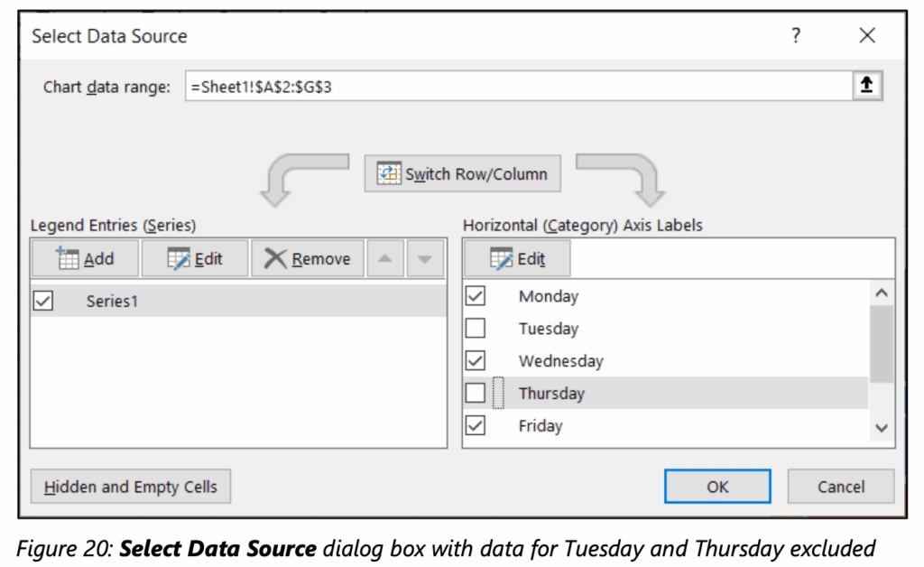924x567 pixels.
Task: Uncheck the Wednesday category checkbox
Action: 476,361
